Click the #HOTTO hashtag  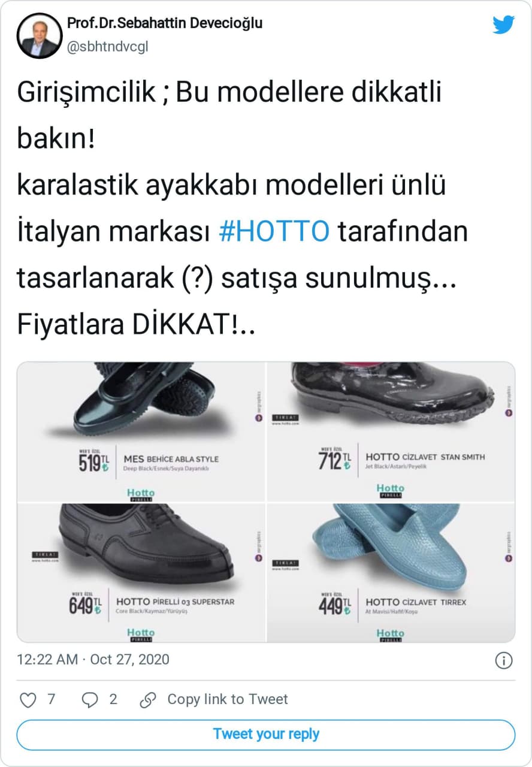(274, 232)
